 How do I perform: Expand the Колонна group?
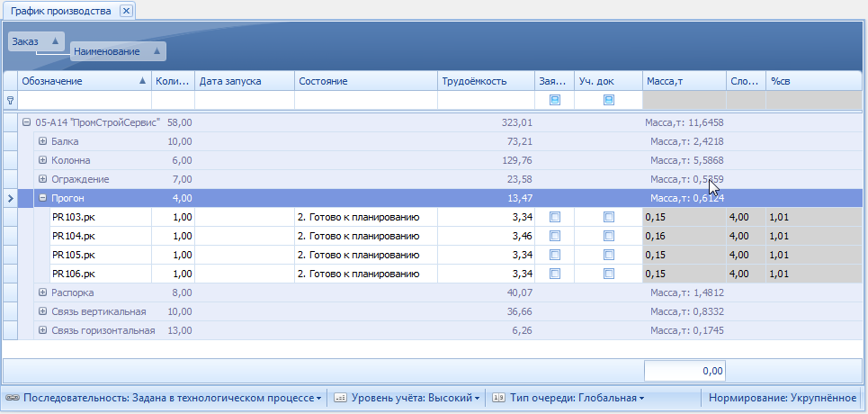click(42, 160)
